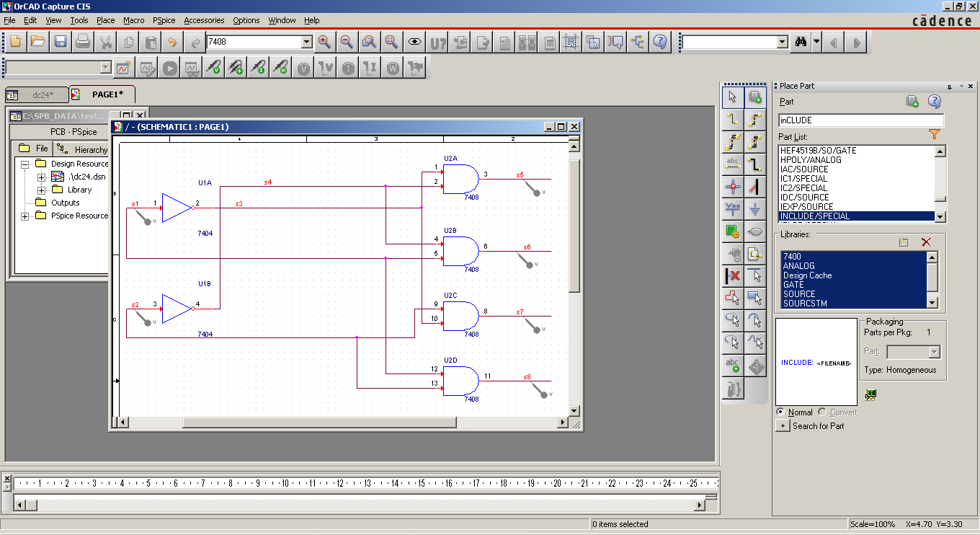The width and height of the screenshot is (980, 535).
Task: Select IAC/SOURCE in the Part List
Action: 857,169
